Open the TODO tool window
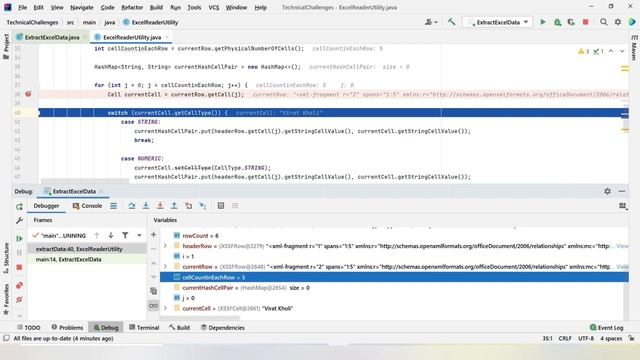The image size is (640, 360). [29, 327]
